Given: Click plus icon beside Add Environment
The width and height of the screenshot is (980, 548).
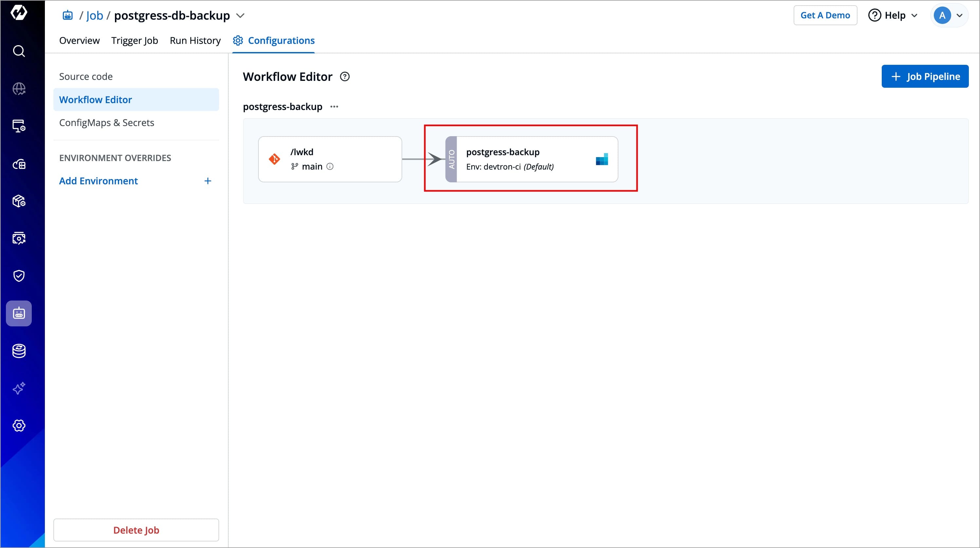Looking at the screenshot, I should point(208,181).
